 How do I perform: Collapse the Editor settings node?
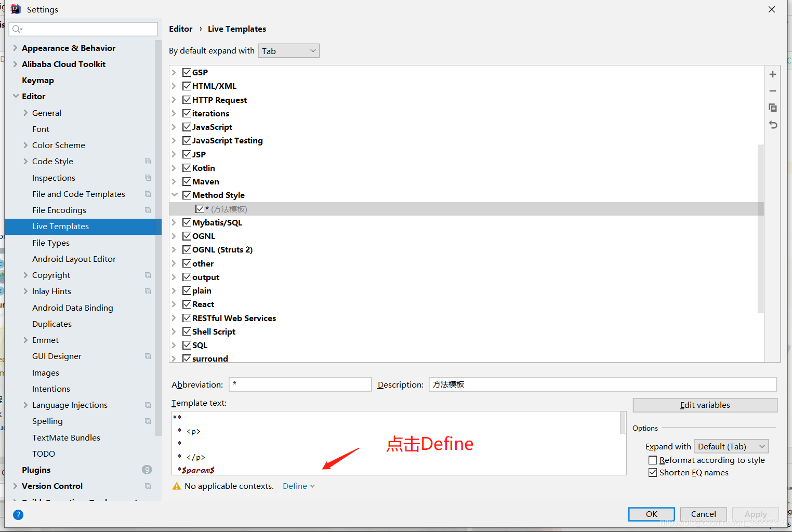16,96
